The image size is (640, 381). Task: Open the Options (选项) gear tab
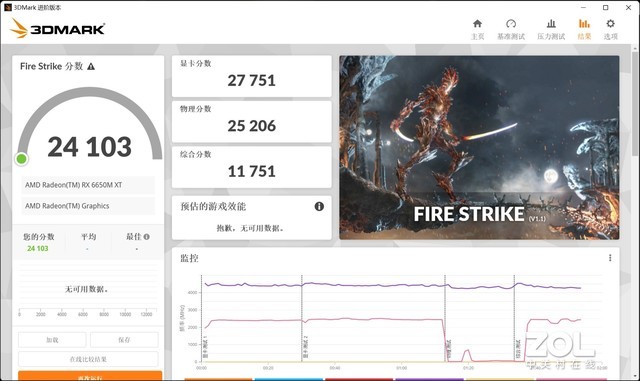(610, 29)
